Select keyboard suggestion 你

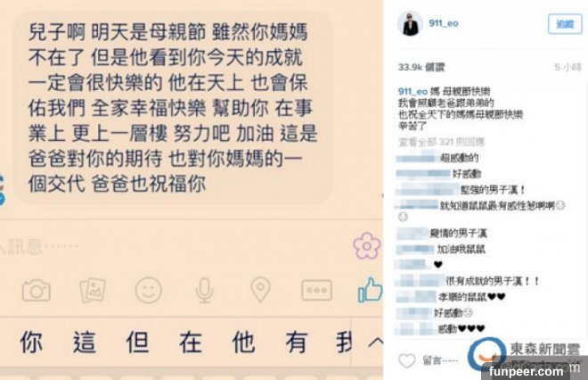[x=31, y=342]
